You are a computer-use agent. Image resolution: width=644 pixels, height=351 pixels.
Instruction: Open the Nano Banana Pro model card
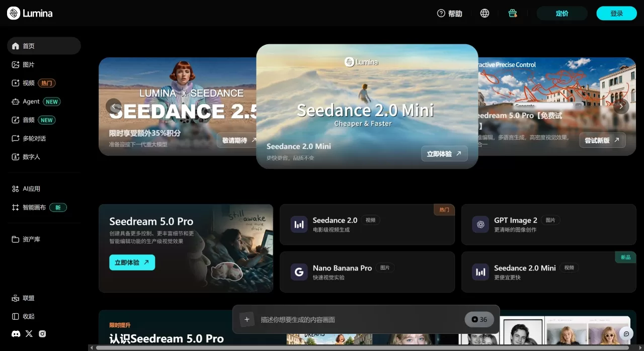click(x=367, y=272)
